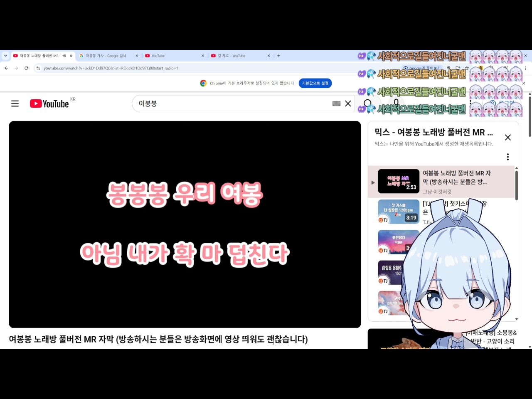Screen dimensions: 532x399
Task: Bookmark this page with the star icon
Action: coord(467,68)
